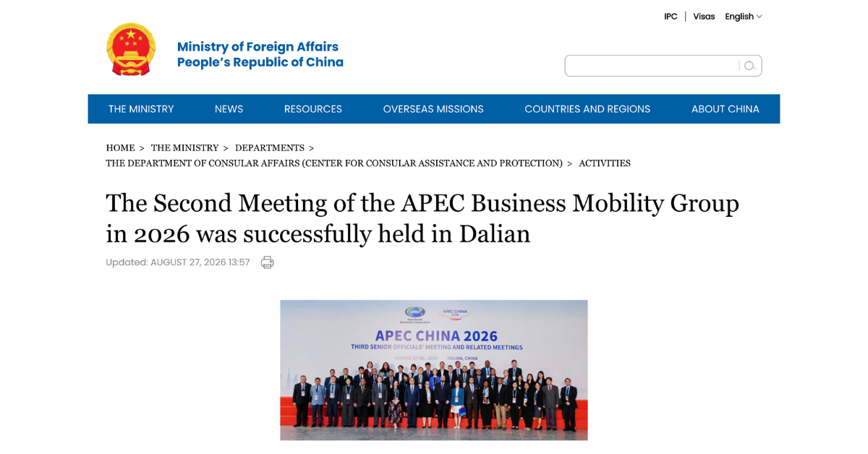
Task: Open the Visas link
Action: tap(704, 17)
